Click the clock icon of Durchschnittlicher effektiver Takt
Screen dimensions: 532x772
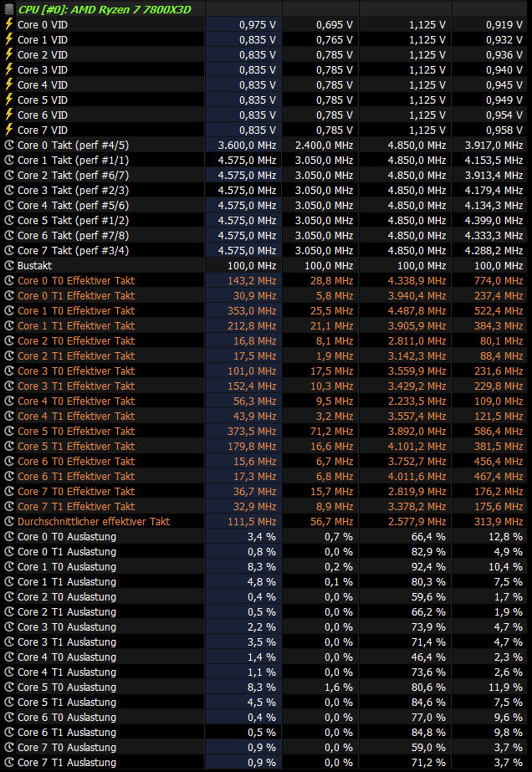pos(8,521)
